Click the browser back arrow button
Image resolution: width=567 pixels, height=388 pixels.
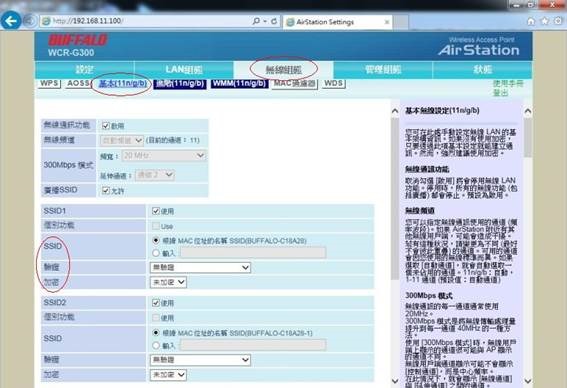[11, 21]
